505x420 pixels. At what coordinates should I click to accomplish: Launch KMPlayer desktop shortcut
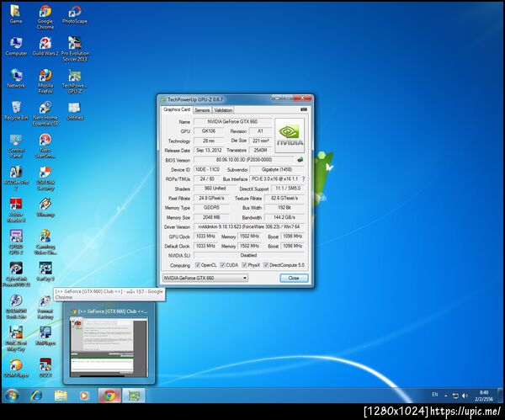(45, 336)
